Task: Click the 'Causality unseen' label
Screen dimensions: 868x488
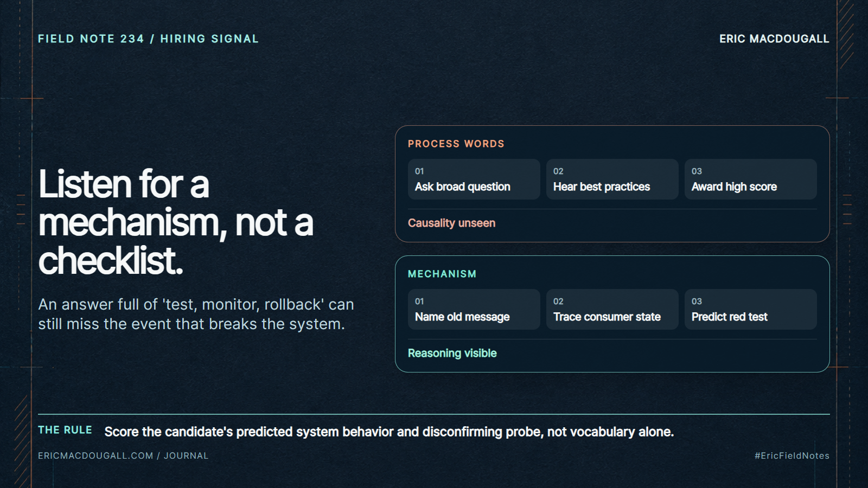Action: (451, 223)
